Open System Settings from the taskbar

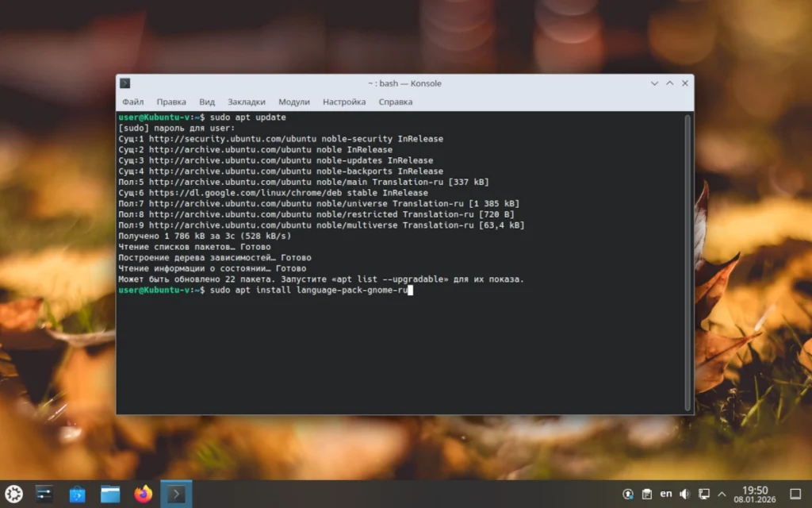point(44,494)
